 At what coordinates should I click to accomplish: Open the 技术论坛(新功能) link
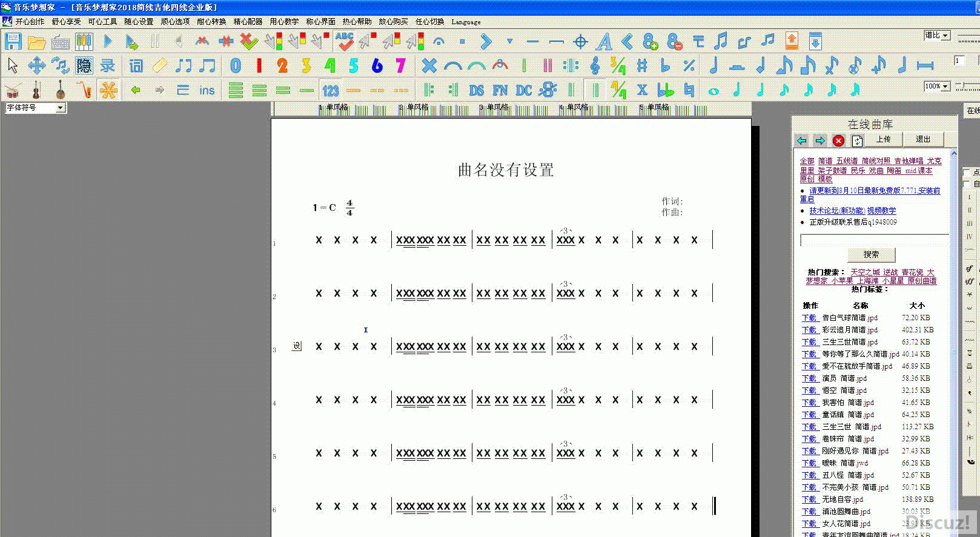[x=837, y=211]
